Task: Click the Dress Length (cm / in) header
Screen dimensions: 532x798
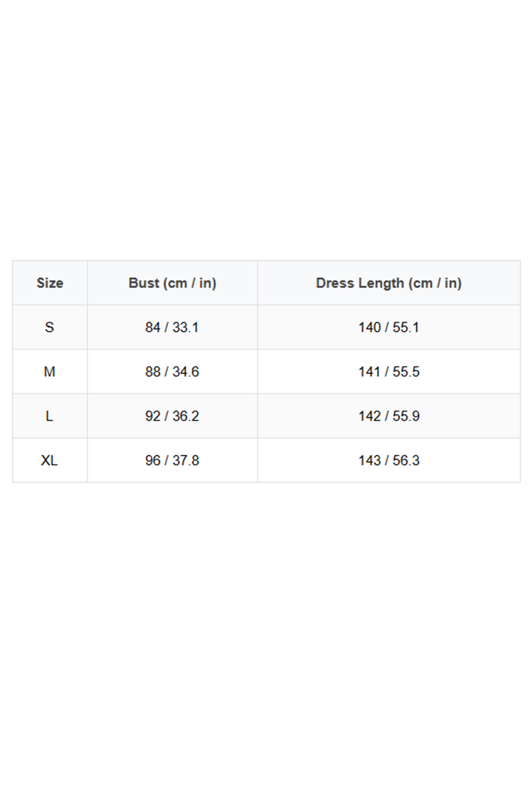Action: pos(389,283)
